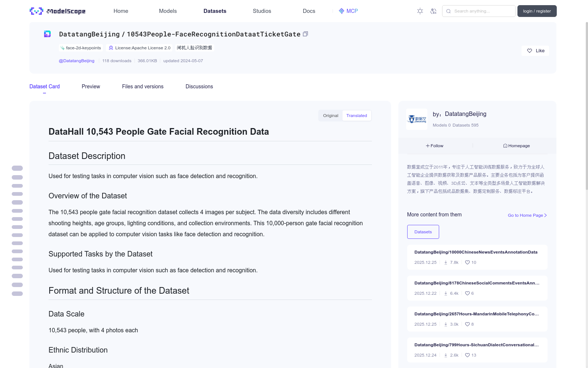The width and height of the screenshot is (588, 368).
Task: Click the 'updated 2024-05-07' text
Action: (x=183, y=61)
